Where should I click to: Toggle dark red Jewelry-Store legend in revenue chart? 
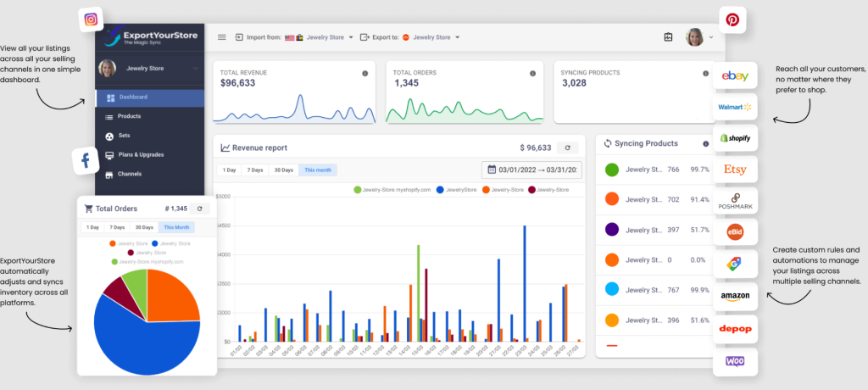click(x=548, y=190)
